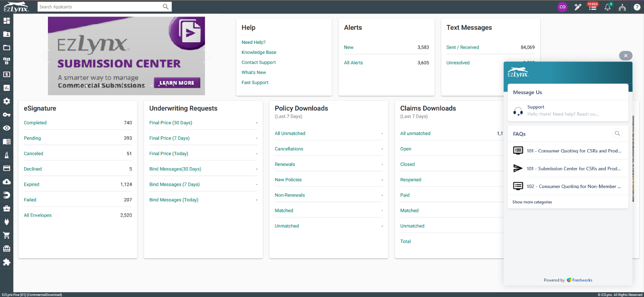Click the puzzle piece icon in sidebar
Image resolution: width=644 pixels, height=297 pixels.
tap(6, 262)
